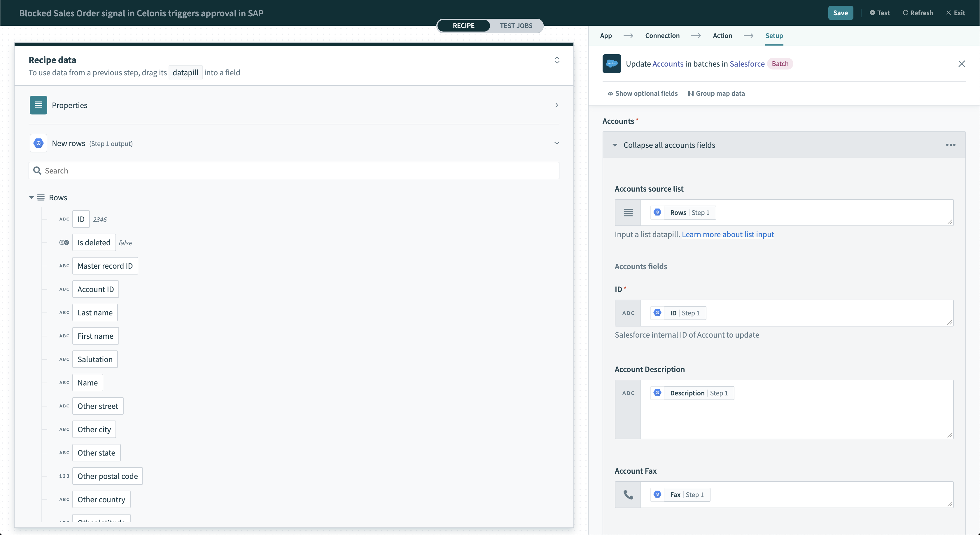The image size is (980, 535).
Task: Click the Learn more about list input link
Action: coord(727,234)
